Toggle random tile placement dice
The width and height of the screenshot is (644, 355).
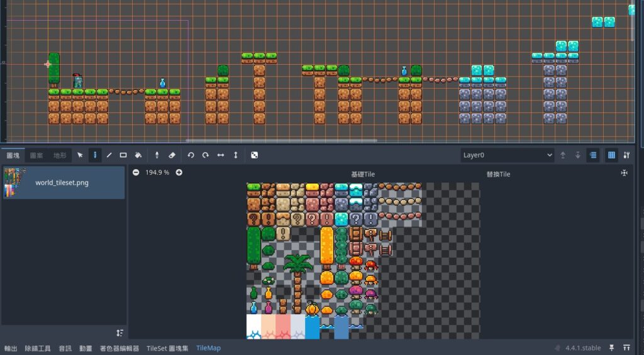click(x=254, y=155)
